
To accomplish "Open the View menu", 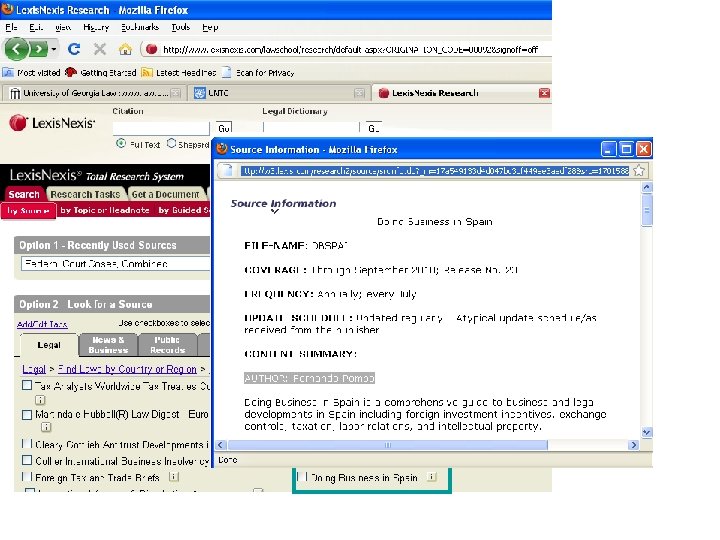I will click(x=63, y=27).
